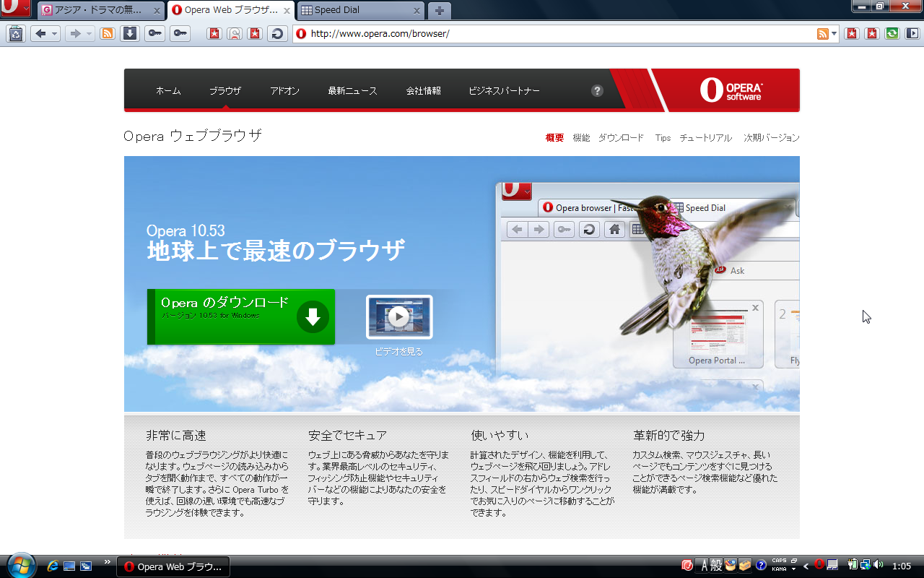Expand the back history dropdown arrow

tap(55, 33)
